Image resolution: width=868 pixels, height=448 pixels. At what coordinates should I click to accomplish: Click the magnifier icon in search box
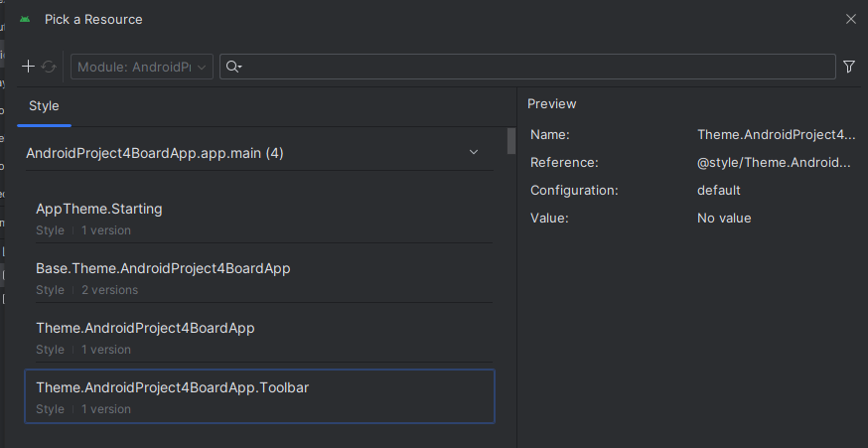233,67
